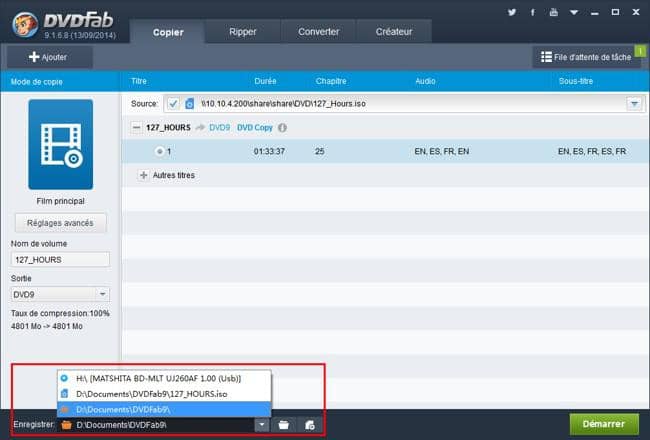Click the Film principal copy mode thumbnail

point(61,144)
